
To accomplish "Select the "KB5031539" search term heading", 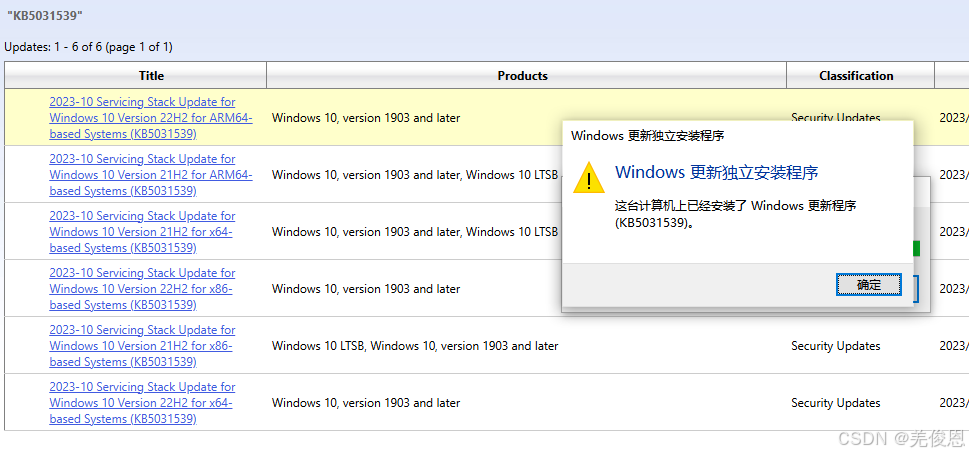I will click(44, 16).
